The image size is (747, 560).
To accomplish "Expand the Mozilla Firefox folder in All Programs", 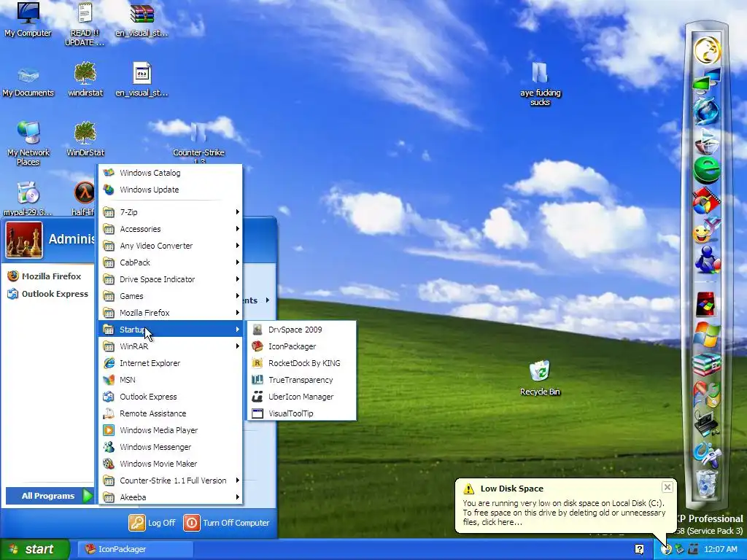I will (171, 313).
